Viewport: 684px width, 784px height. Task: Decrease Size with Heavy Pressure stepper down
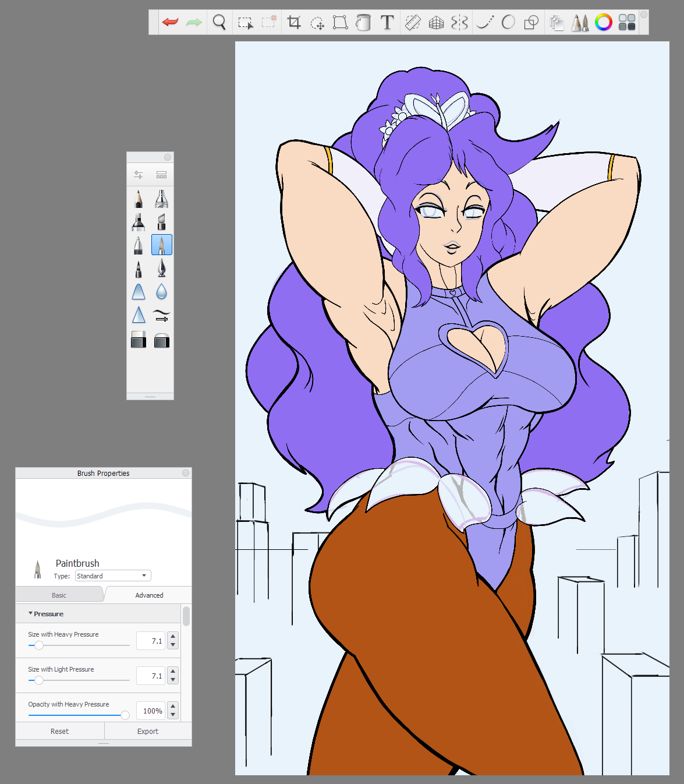coord(173,645)
